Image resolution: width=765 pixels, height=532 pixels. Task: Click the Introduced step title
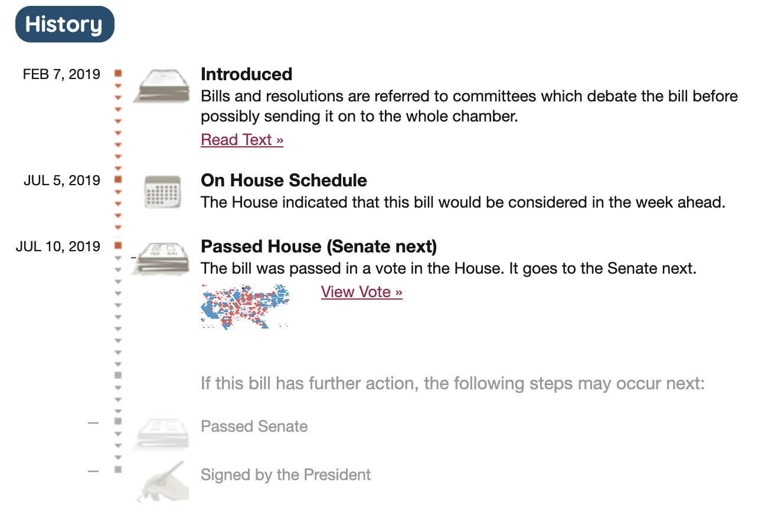coord(246,74)
